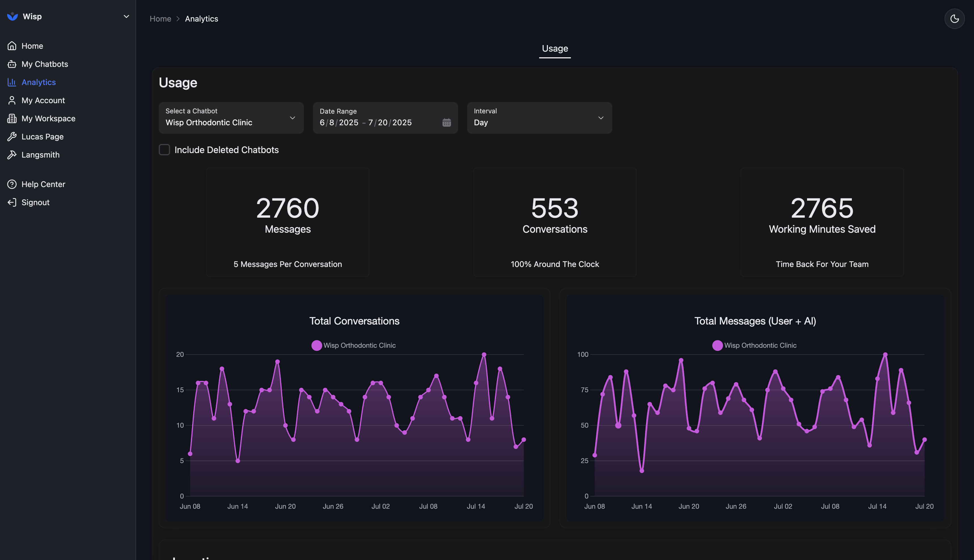Select My Chatbots from the sidebar
The height and width of the screenshot is (560, 974).
coord(45,64)
